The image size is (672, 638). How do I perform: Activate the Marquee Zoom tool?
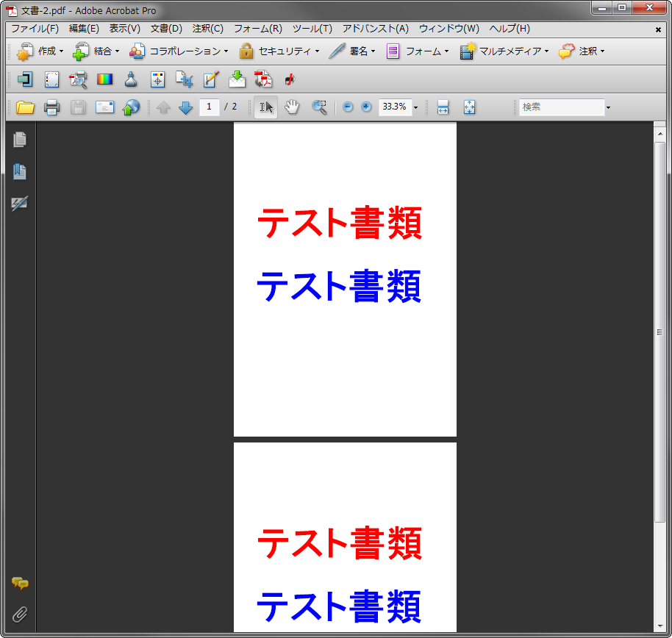[319, 107]
